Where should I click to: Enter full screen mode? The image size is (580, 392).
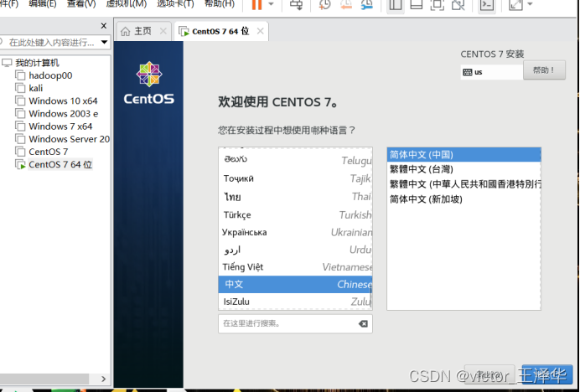pos(438,5)
